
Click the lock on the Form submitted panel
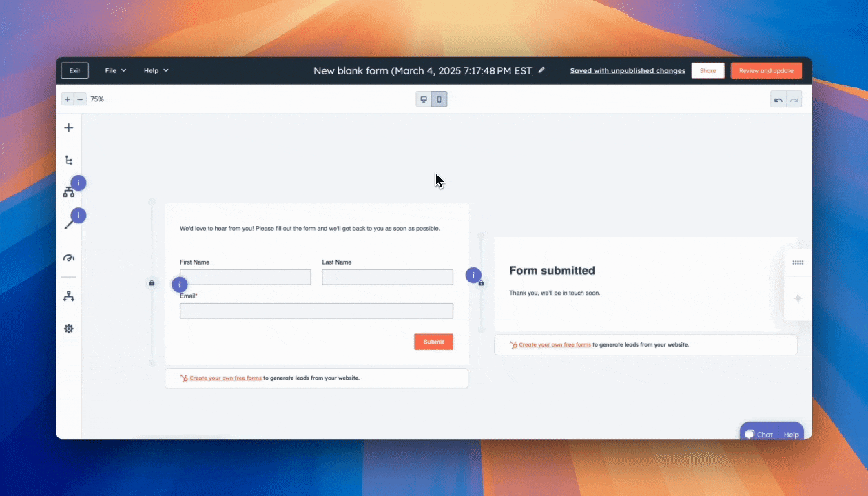click(480, 283)
